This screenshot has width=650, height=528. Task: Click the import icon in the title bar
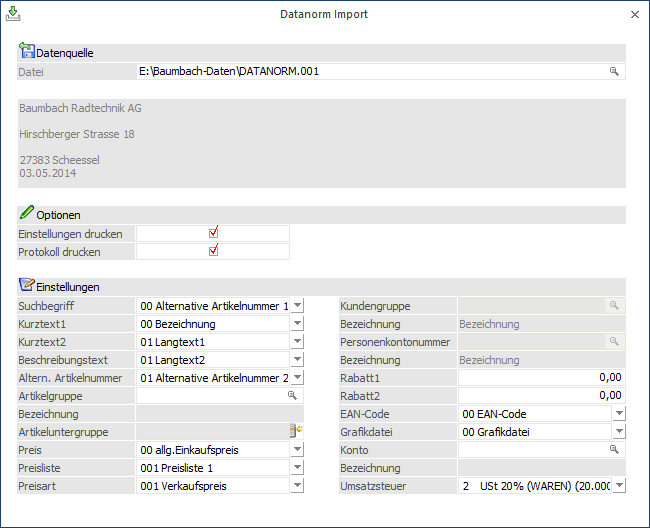coord(12,14)
